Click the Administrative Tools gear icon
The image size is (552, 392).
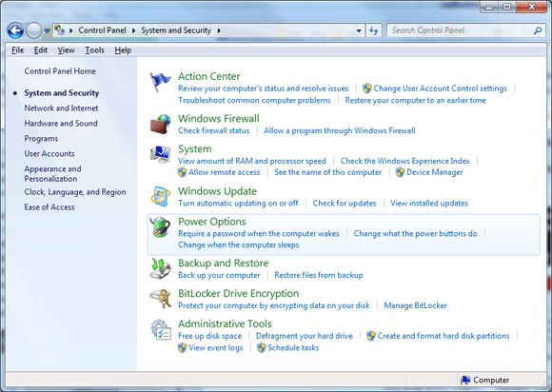(x=160, y=329)
